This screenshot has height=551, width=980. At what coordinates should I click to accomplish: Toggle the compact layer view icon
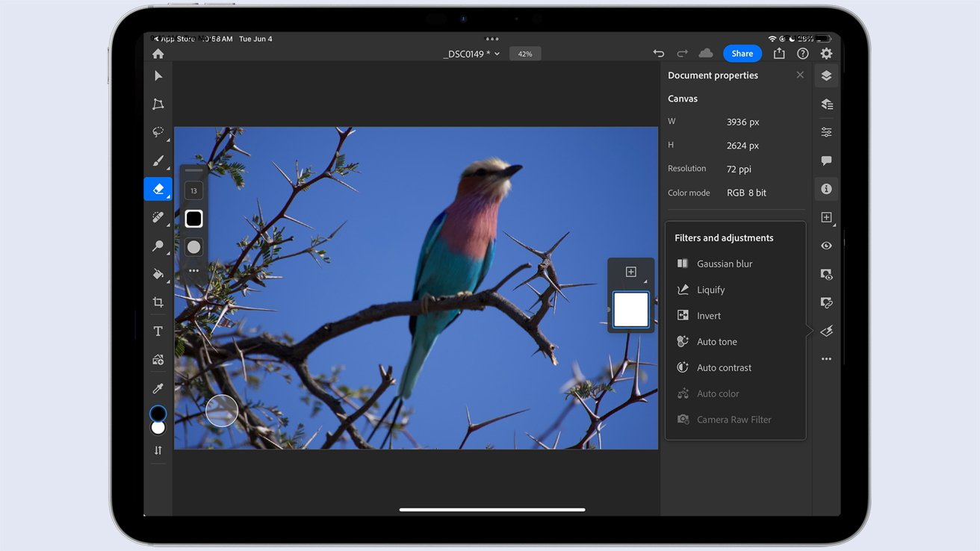(x=826, y=75)
